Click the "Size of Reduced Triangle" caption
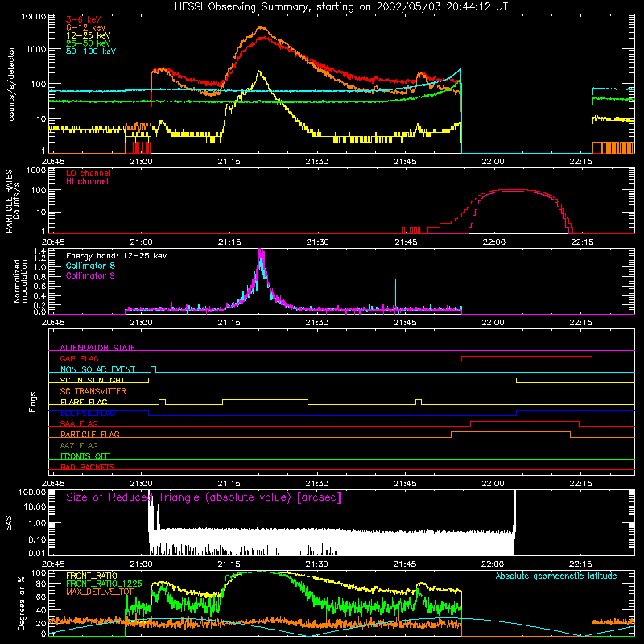The width and height of the screenshot is (644, 644). pos(204,497)
